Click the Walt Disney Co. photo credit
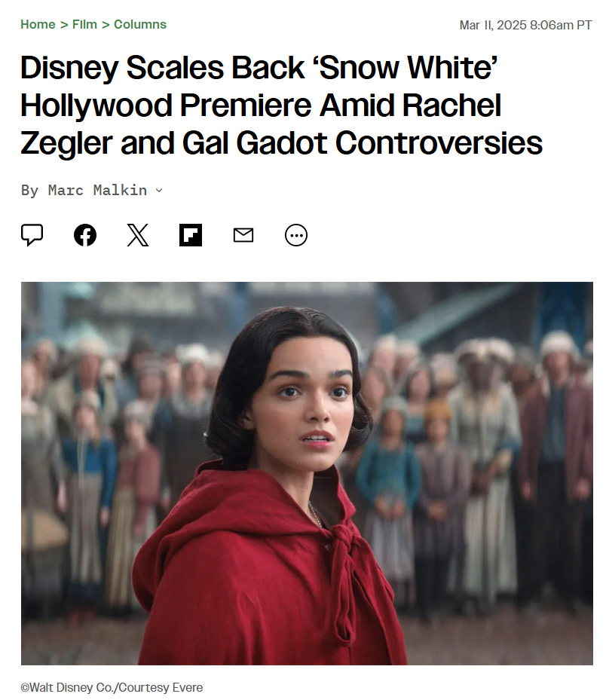This screenshot has height=700, width=606. coord(112,687)
